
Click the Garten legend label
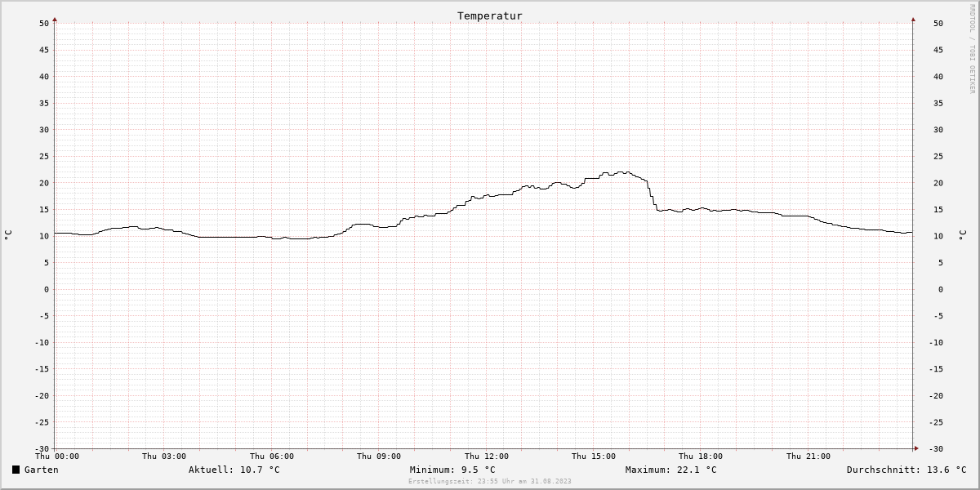(41, 470)
